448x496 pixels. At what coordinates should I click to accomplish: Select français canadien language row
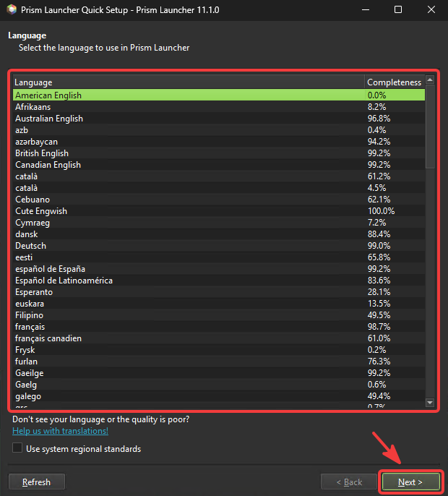point(219,338)
